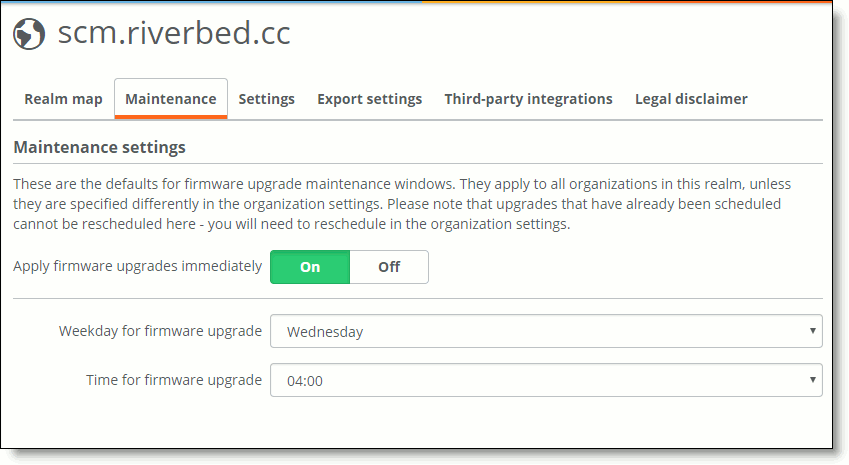Click the orange segment of top color bar
This screenshot has width=849, height=465.
[525, 2]
